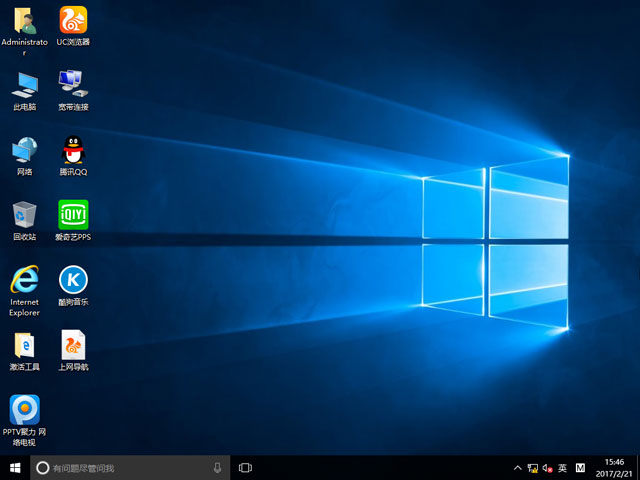640x480 pixels.
Task: Click the microphone in the search box
Action: pyautogui.click(x=217, y=468)
